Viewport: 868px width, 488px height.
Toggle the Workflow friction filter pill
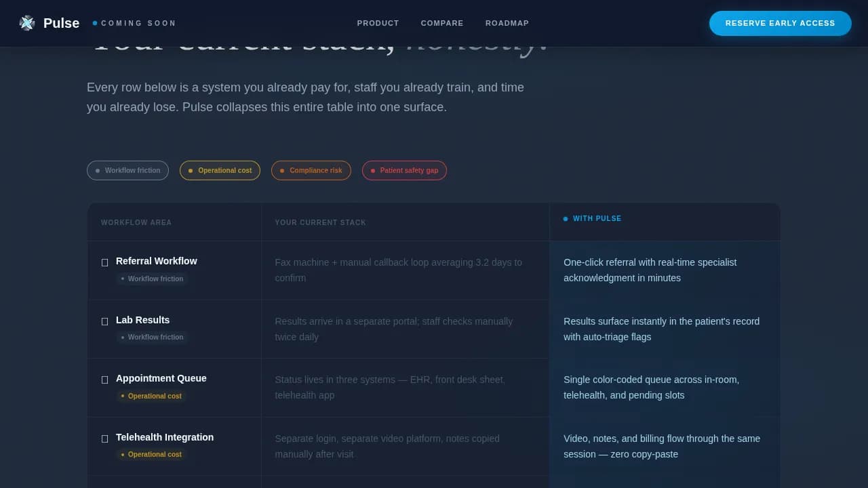pyautogui.click(x=127, y=170)
